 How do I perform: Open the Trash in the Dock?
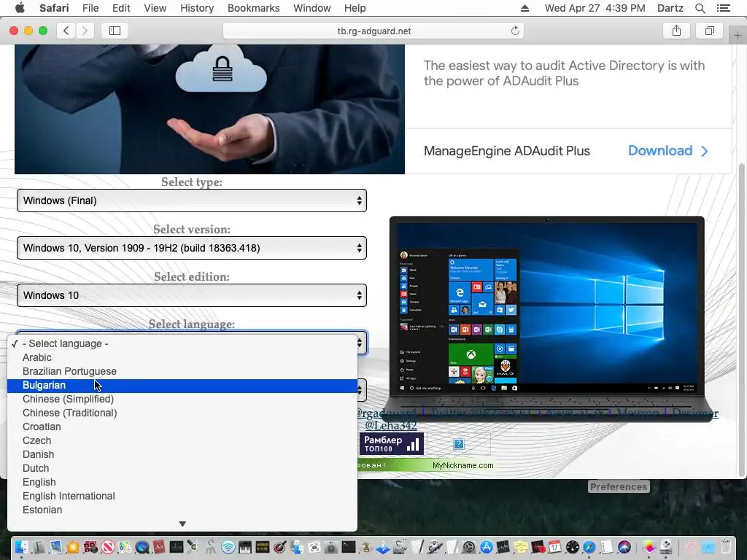point(725,547)
